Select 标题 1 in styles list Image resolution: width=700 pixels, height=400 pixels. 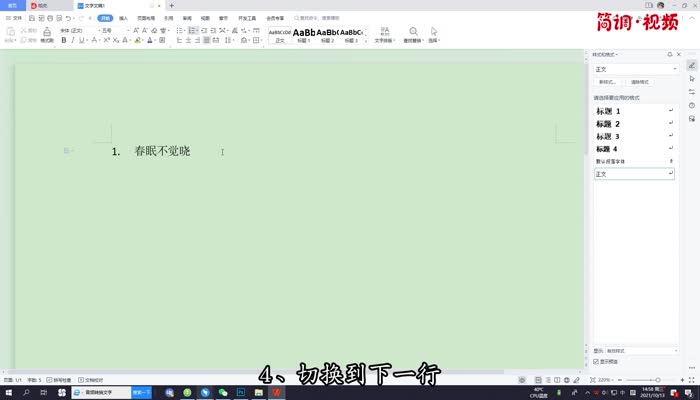634,111
